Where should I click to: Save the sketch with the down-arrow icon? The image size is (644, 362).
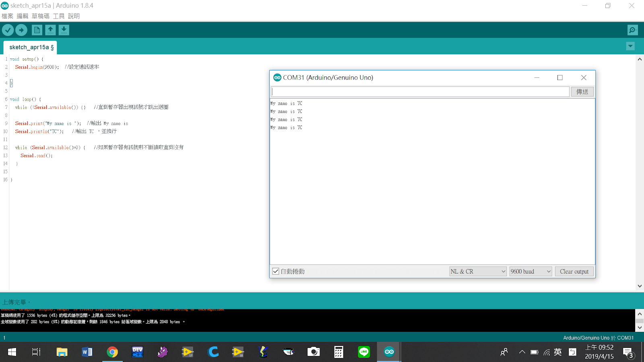click(x=64, y=30)
